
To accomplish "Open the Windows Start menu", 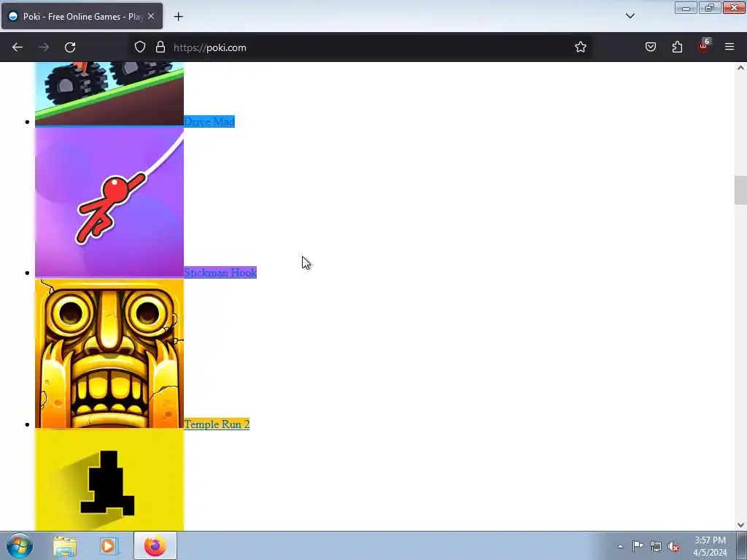I will pyautogui.click(x=20, y=545).
